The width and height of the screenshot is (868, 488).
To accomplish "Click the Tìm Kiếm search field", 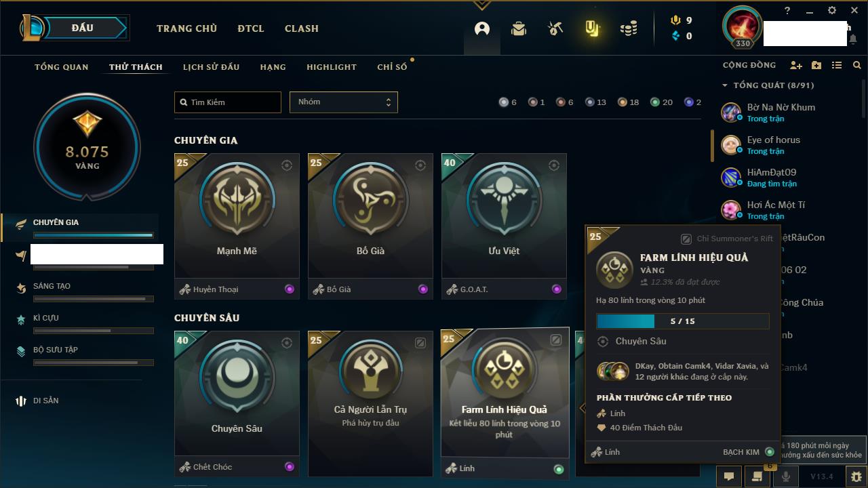I will 228,102.
